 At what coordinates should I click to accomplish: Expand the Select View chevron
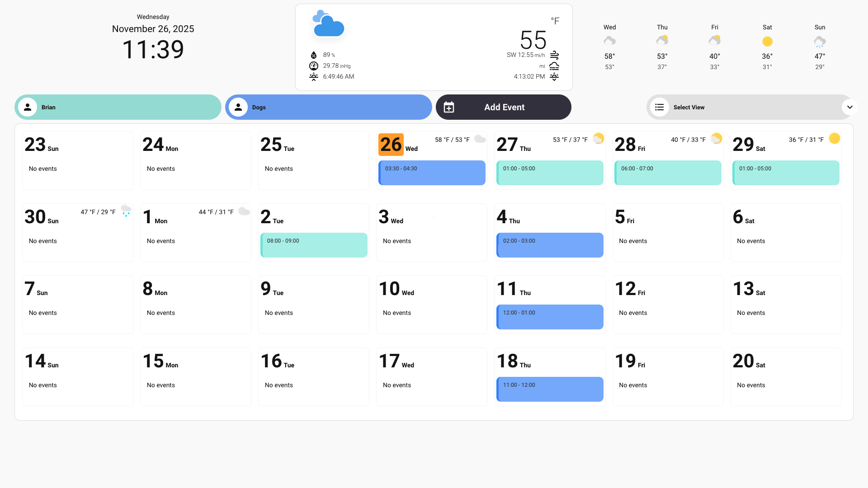coord(850,107)
